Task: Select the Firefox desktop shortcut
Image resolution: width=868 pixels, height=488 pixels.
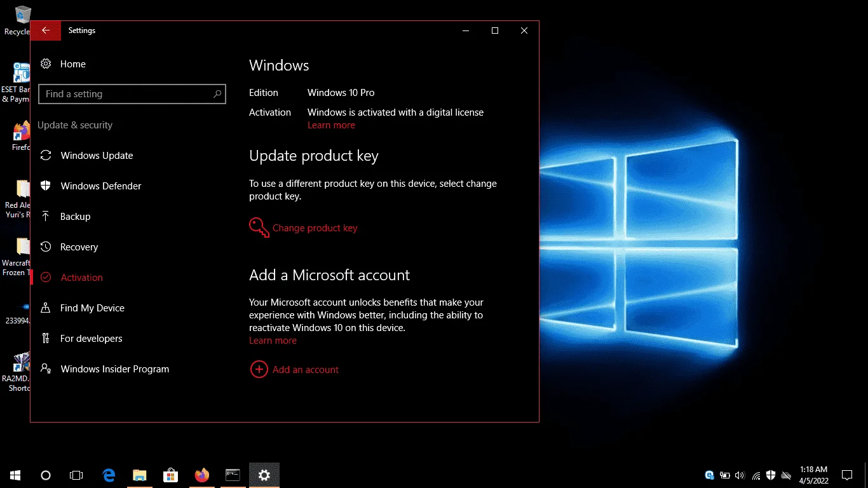Action: coord(20,136)
